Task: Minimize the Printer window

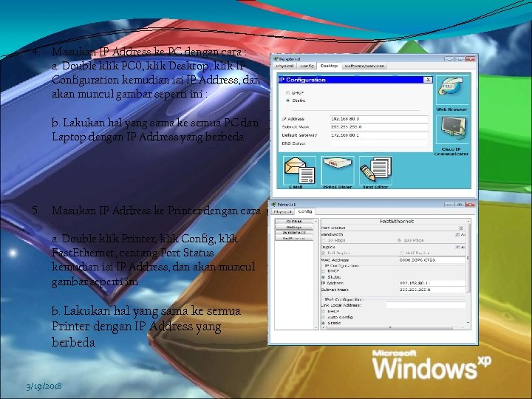Action: coord(449,205)
